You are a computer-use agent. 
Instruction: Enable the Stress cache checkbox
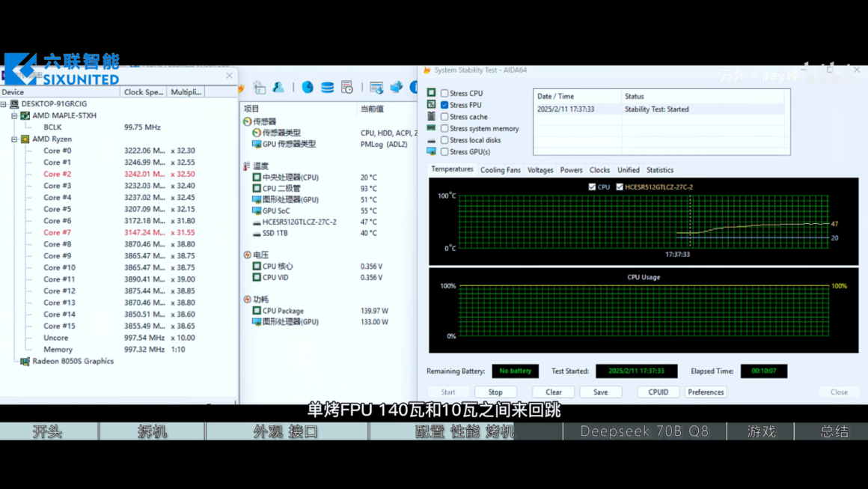click(x=444, y=117)
